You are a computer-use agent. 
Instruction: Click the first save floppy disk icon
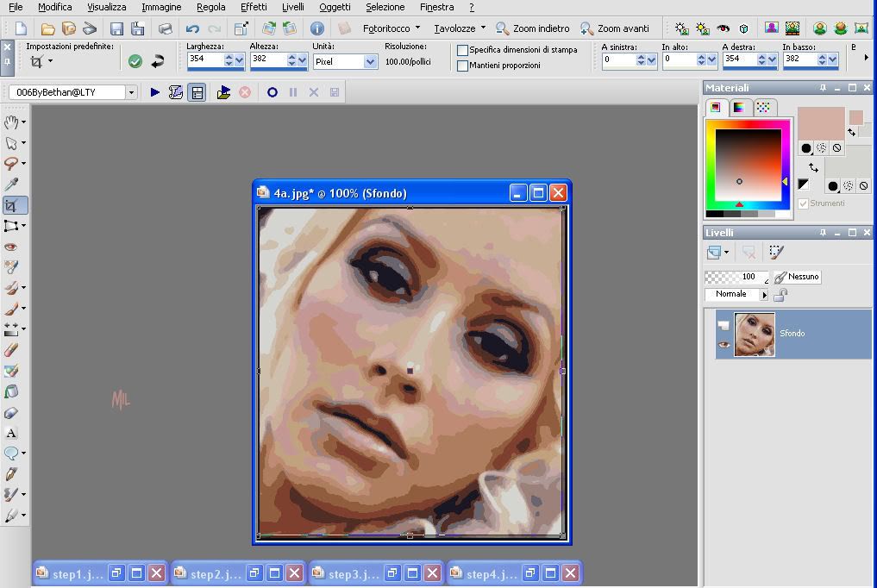[116, 28]
